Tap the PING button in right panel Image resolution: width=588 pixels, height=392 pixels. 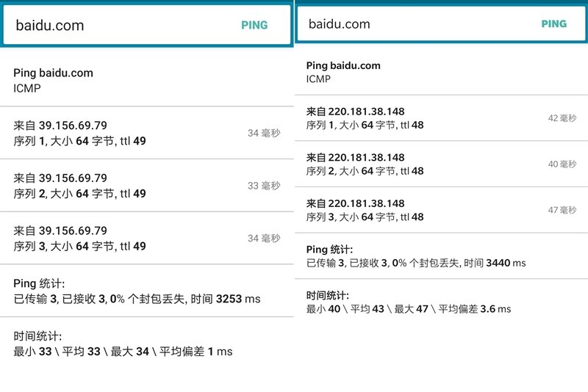pyautogui.click(x=554, y=24)
